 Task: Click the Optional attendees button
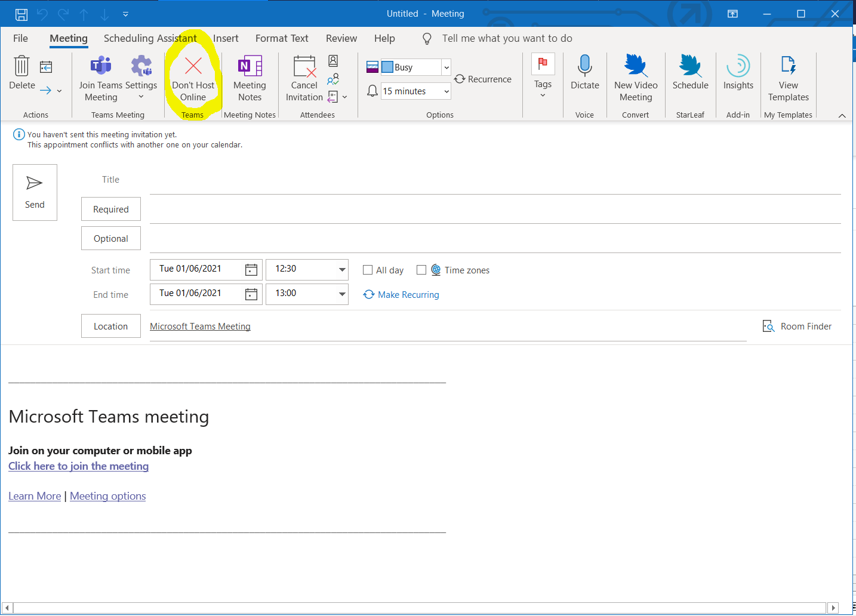111,238
